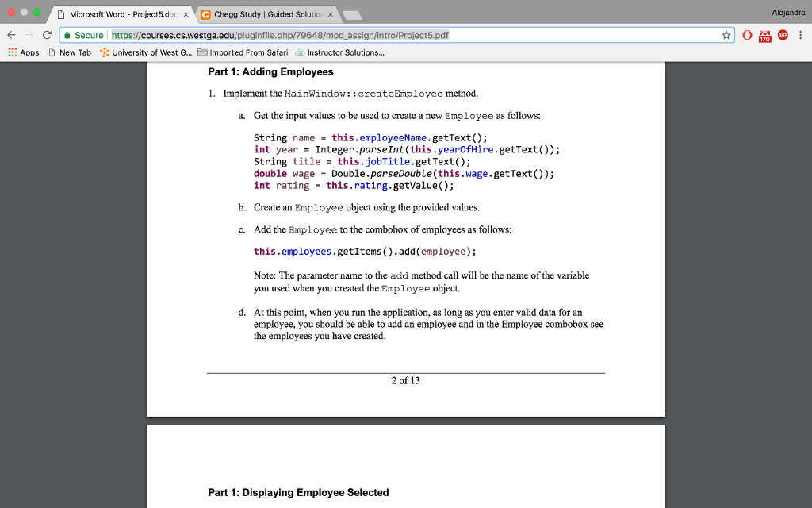The image size is (812, 508).
Task: Click the red hand blocker extension icon
Action: (x=749, y=36)
